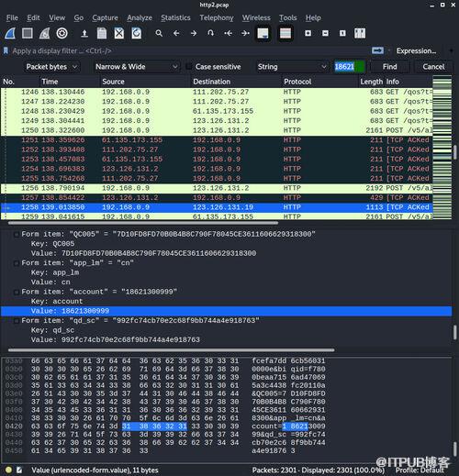Open the Wireless menu
Viewport: 459px width, 476px height.
coord(256,17)
